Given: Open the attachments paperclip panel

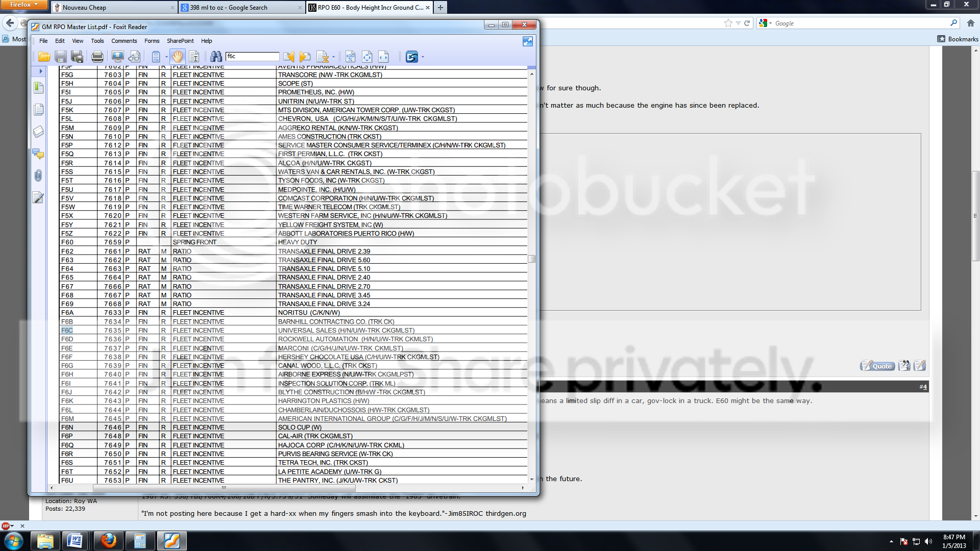Looking at the screenshot, I should 38,176.
